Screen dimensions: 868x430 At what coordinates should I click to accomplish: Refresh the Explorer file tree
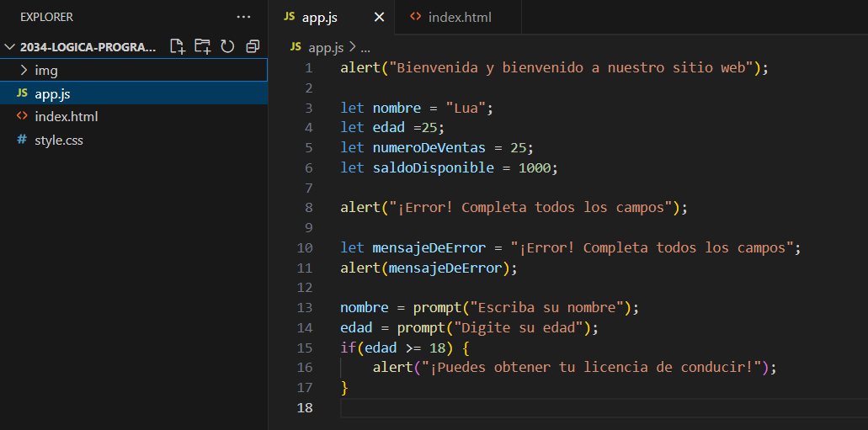[227, 46]
